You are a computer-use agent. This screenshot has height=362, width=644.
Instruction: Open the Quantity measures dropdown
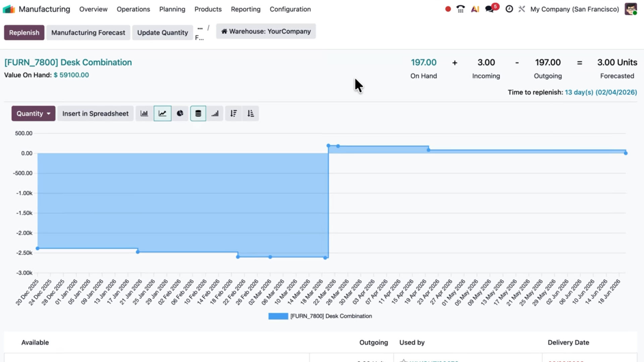point(33,113)
